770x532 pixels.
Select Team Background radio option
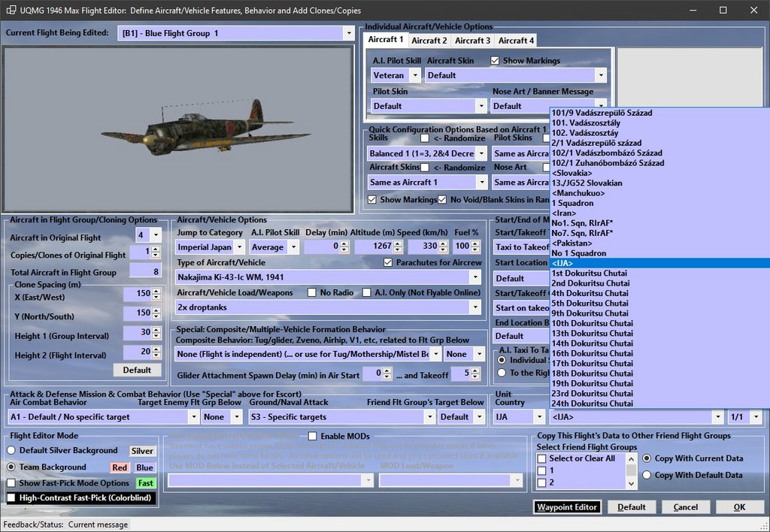pyautogui.click(x=12, y=467)
